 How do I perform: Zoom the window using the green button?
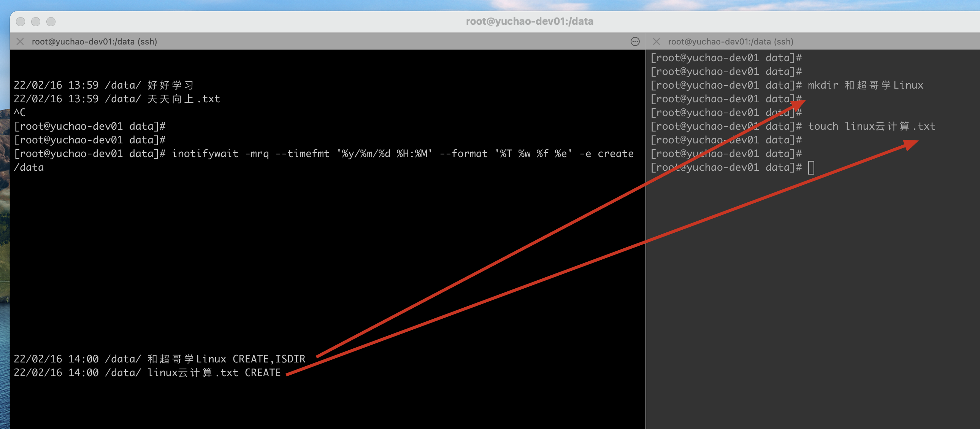point(51,22)
